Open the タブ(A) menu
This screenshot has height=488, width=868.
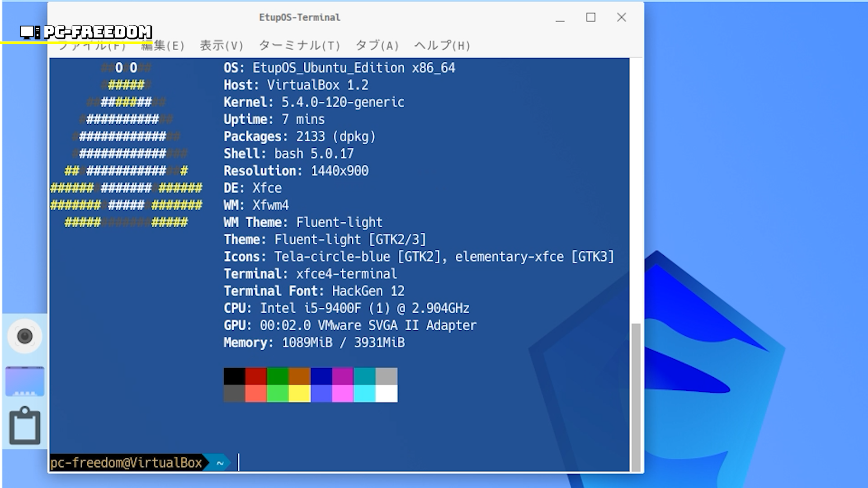pyautogui.click(x=377, y=46)
